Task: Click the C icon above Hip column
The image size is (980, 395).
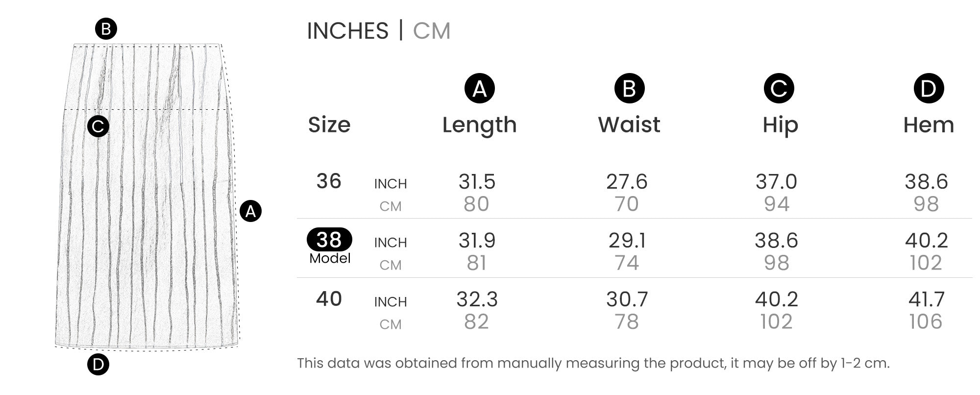Action: [x=779, y=89]
